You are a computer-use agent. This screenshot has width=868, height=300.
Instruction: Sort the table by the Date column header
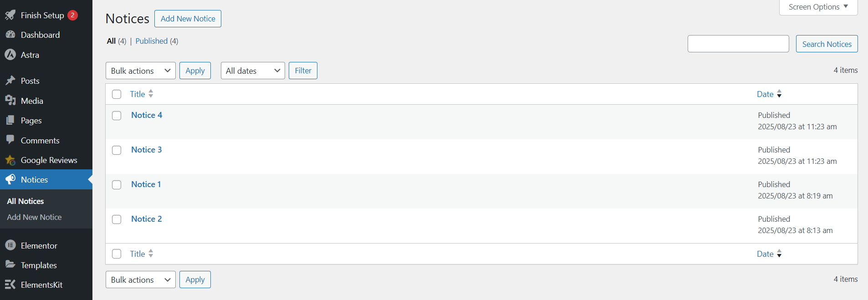click(x=765, y=94)
